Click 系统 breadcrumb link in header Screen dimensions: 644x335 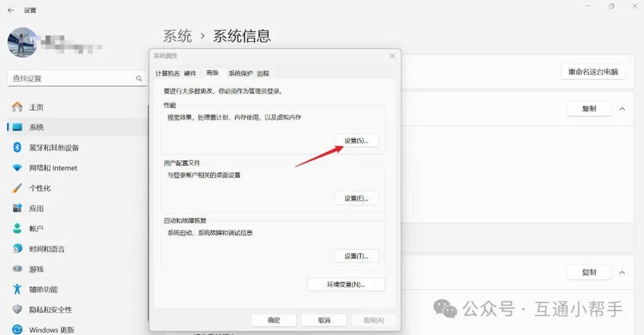178,36
